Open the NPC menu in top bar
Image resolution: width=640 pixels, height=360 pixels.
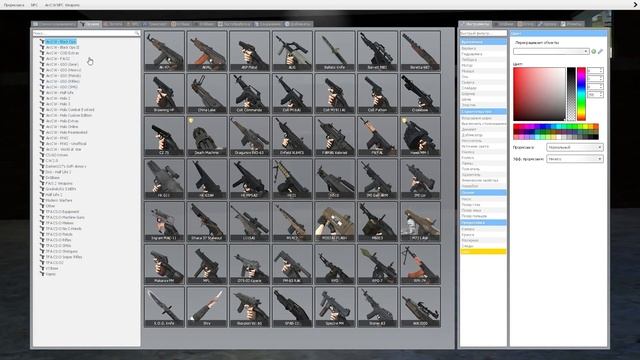coord(34,5)
